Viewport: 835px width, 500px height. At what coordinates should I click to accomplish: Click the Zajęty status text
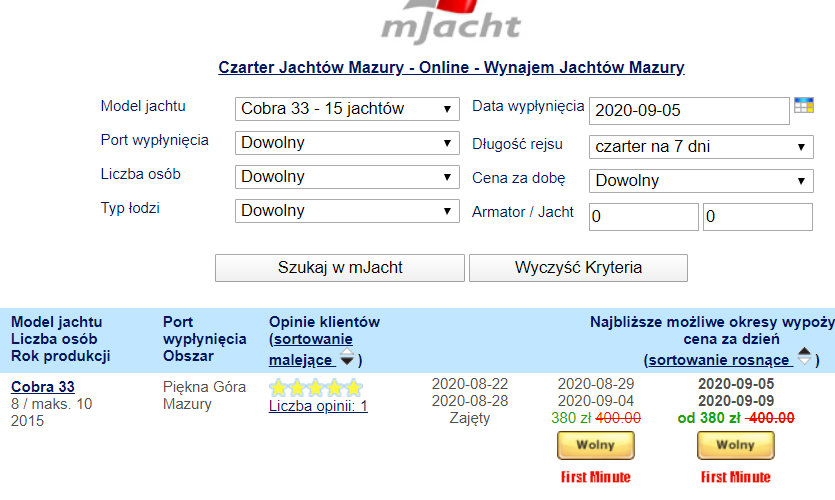click(470, 418)
